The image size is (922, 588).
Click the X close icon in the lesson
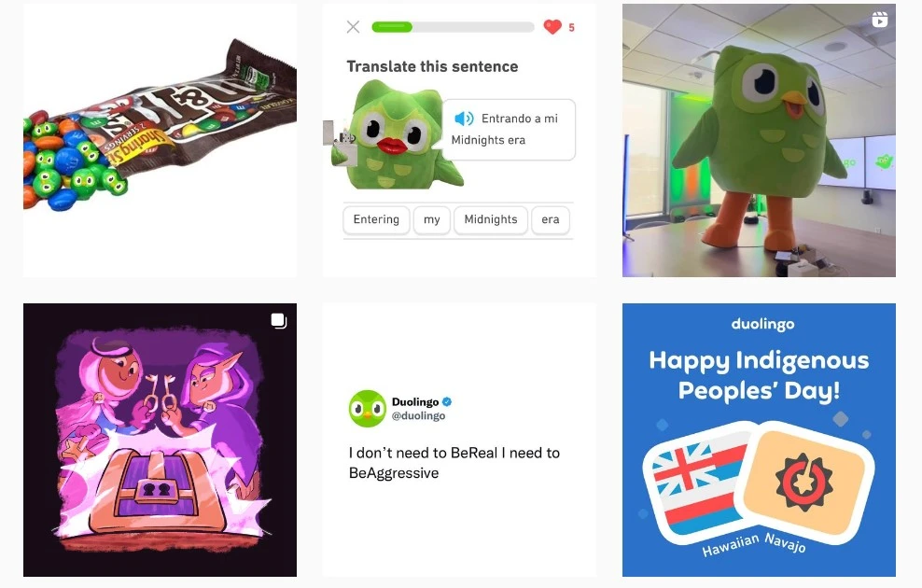click(353, 27)
